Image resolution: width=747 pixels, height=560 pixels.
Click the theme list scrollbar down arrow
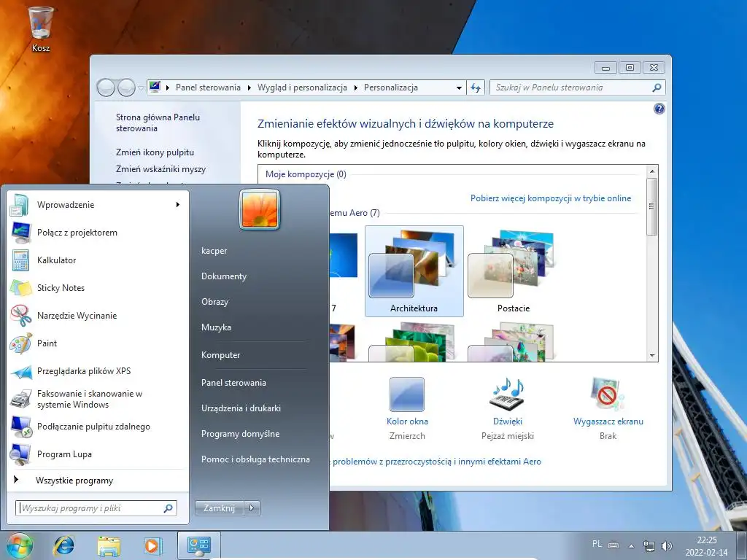tap(651, 356)
